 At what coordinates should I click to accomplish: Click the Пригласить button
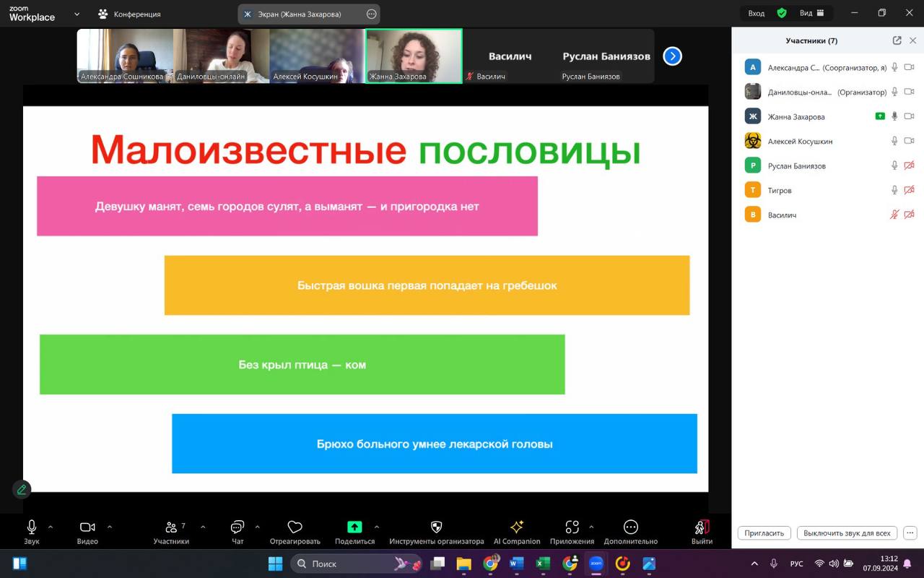pos(764,533)
